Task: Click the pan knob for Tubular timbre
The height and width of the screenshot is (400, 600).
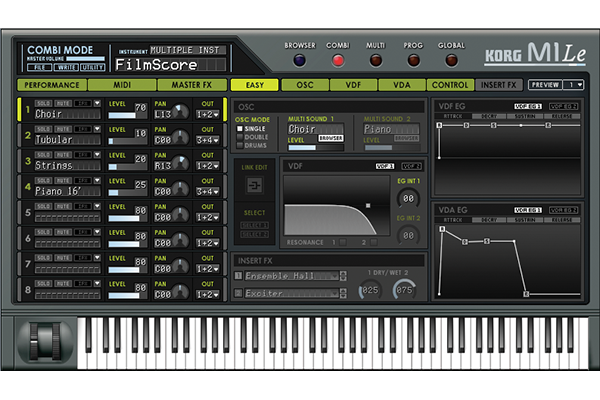Action: (181, 138)
